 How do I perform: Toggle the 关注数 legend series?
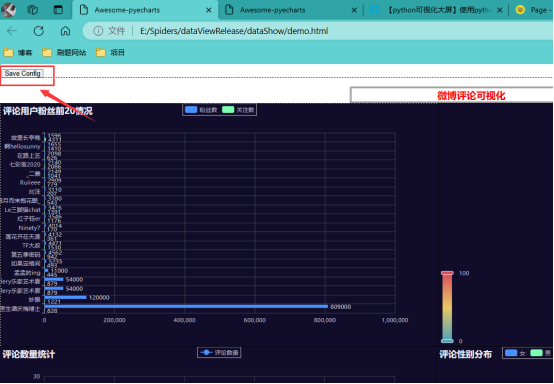pos(238,110)
